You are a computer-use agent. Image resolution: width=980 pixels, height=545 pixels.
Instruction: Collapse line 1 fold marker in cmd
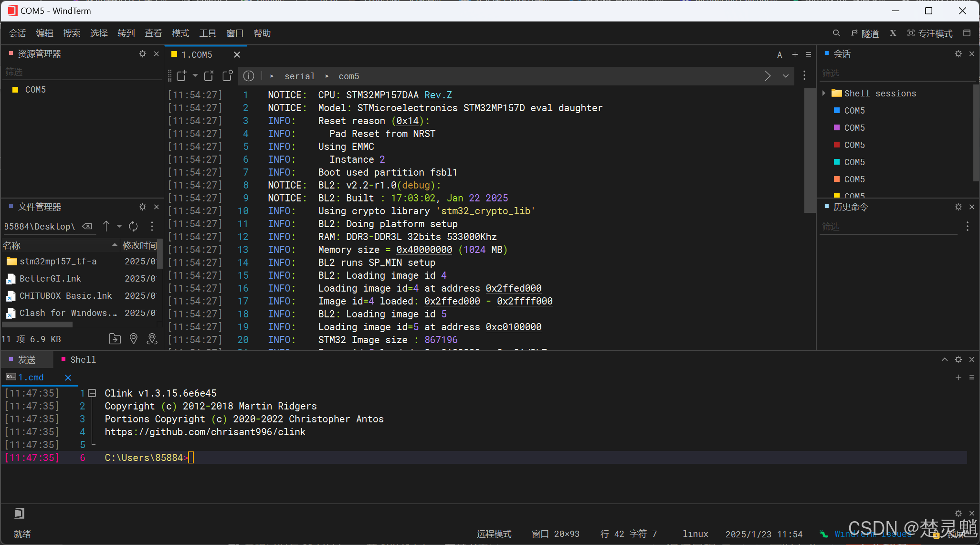tap(93, 393)
